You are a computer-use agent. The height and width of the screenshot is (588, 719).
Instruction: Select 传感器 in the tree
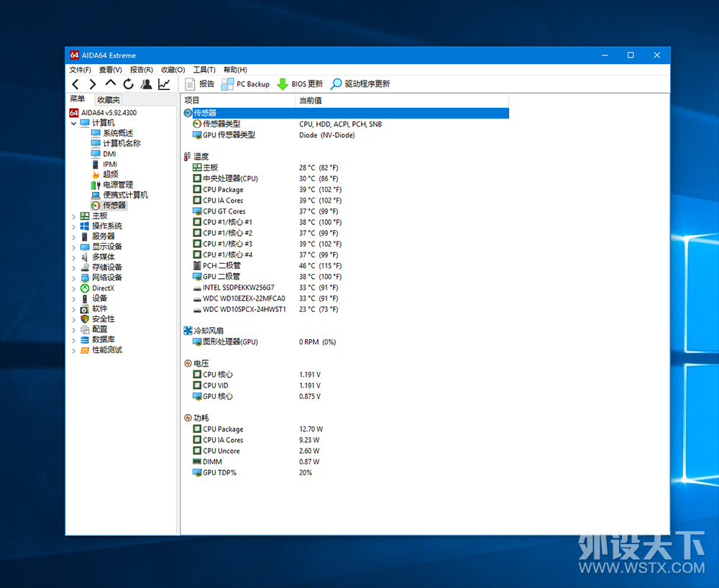coord(109,206)
